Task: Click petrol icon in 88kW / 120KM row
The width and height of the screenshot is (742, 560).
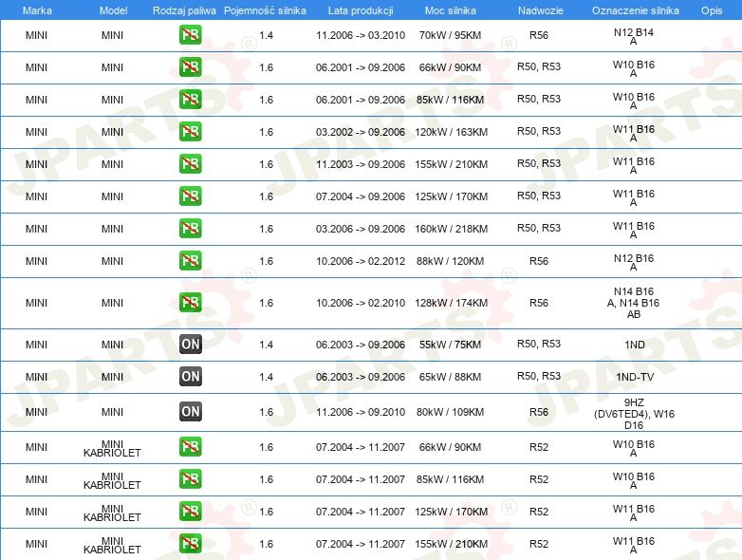Action: [x=190, y=261]
